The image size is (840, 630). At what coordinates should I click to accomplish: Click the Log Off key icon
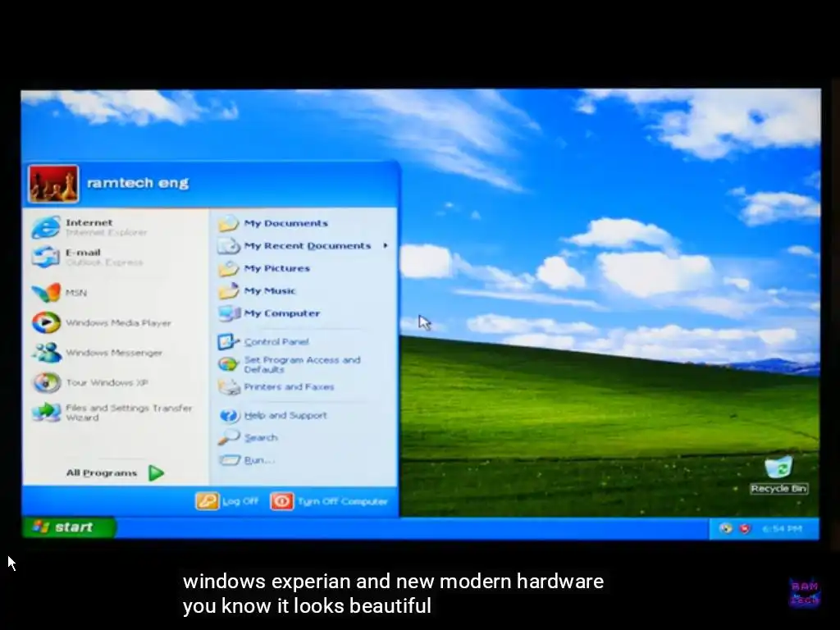point(208,501)
